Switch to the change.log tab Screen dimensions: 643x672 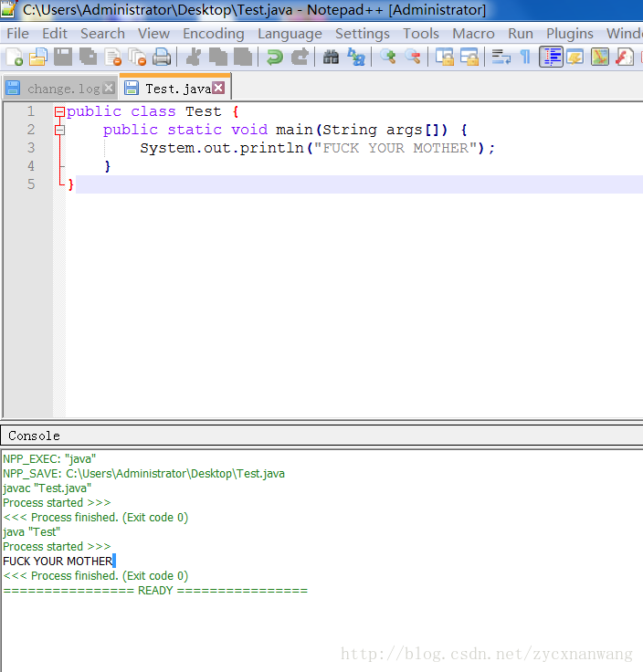point(60,89)
